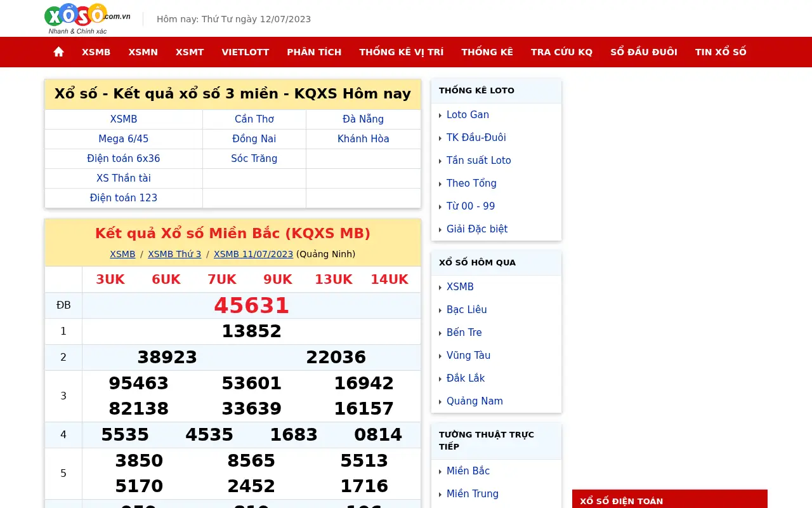The image size is (812, 508).
Task: Click the xoso.com.vn logo
Action: click(88, 18)
